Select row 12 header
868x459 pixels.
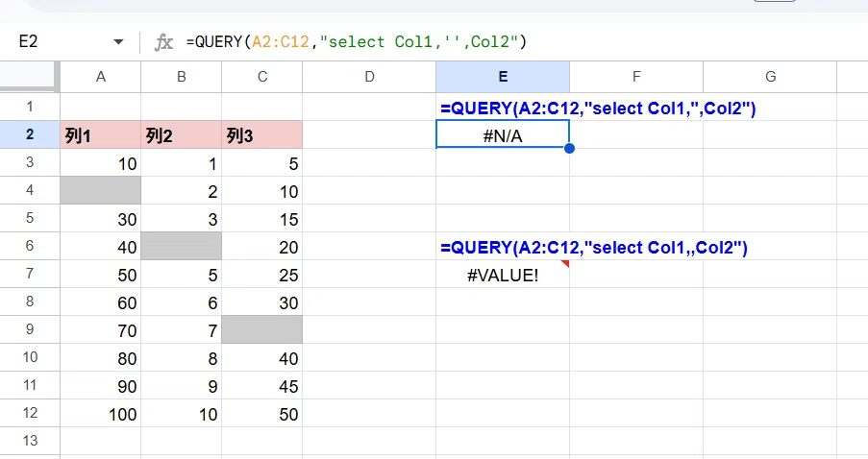coord(30,413)
